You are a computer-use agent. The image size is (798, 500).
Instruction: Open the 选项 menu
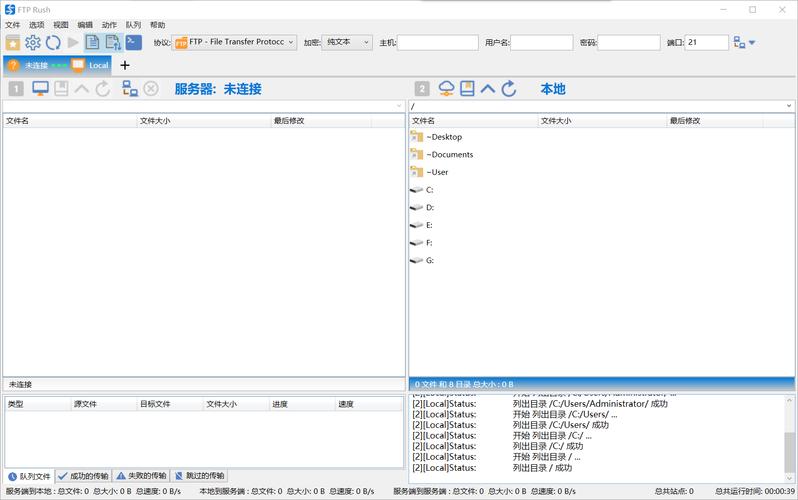[37, 25]
